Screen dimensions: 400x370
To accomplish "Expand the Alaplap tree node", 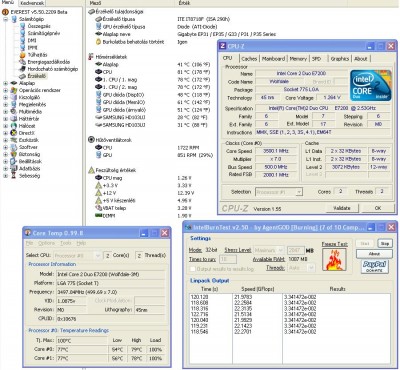I will tap(5, 83).
